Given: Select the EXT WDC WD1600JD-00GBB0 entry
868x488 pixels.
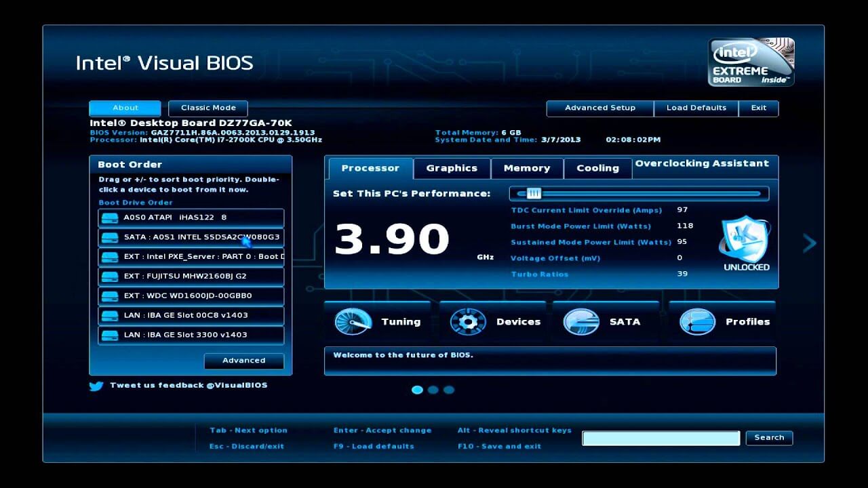Looking at the screenshot, I should point(191,296).
